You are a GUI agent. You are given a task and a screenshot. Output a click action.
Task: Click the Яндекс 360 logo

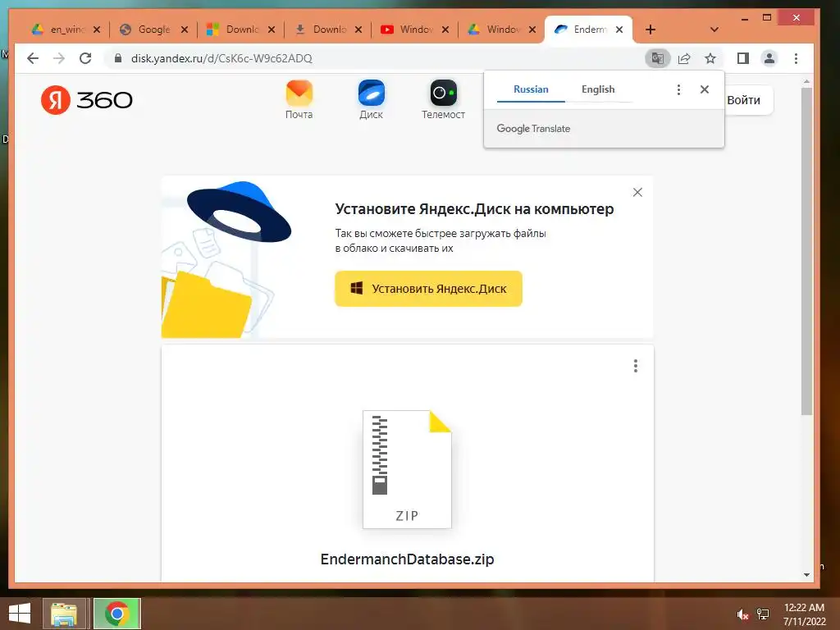86,99
